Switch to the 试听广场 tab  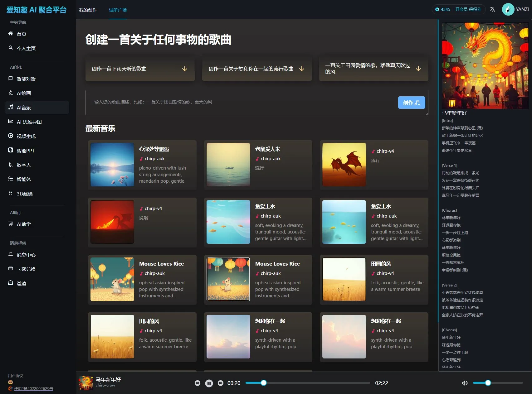coord(117,10)
